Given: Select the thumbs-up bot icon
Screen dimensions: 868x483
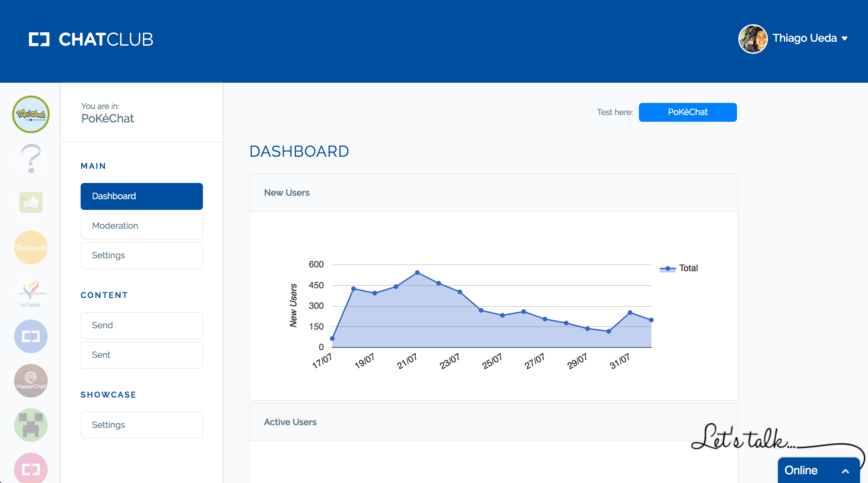Looking at the screenshot, I should click(x=31, y=202).
